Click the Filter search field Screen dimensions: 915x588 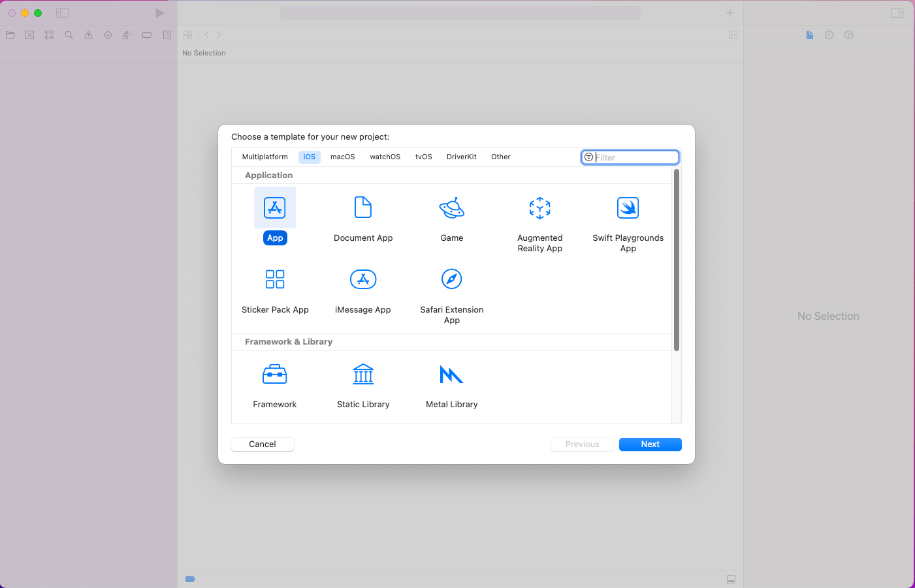click(x=635, y=157)
